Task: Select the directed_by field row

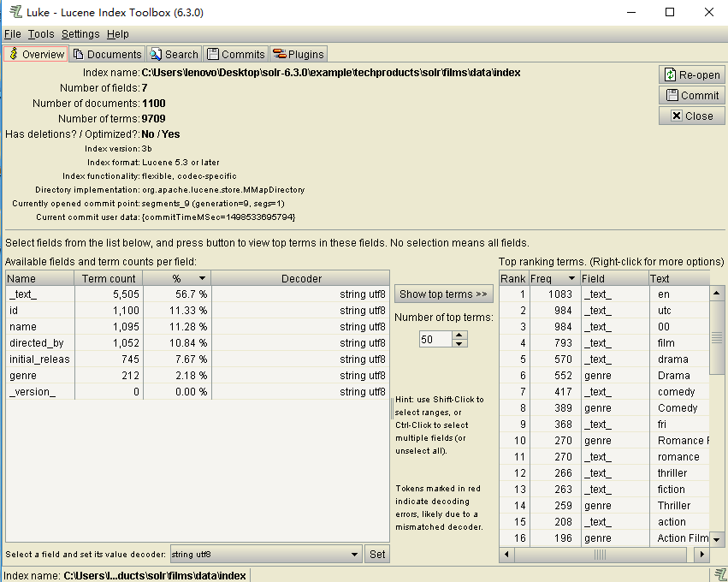Action: [x=198, y=343]
